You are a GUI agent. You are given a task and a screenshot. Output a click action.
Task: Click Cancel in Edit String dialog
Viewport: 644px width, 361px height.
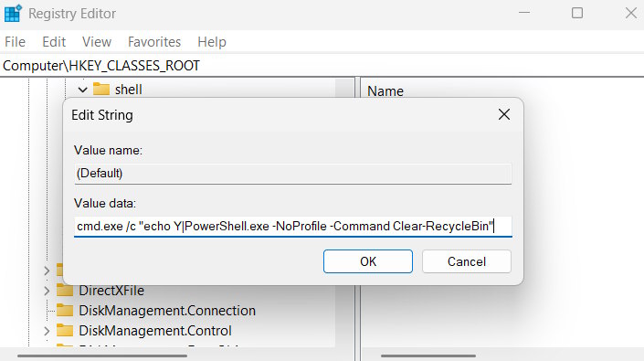coord(467,261)
